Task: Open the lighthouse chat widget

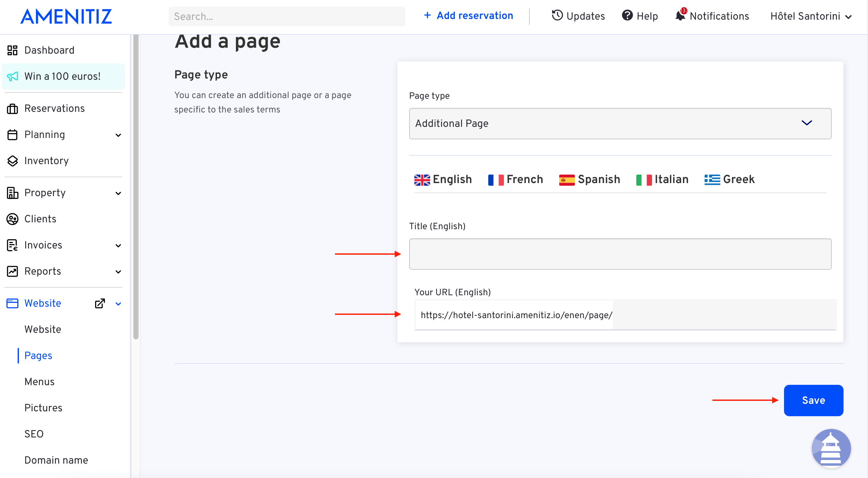Action: pos(831,448)
